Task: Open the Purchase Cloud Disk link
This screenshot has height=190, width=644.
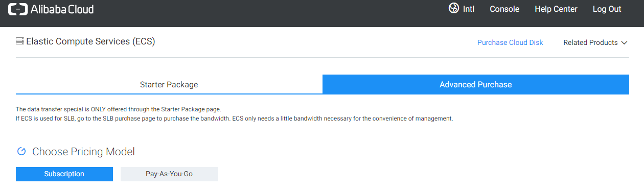Action: (x=510, y=43)
